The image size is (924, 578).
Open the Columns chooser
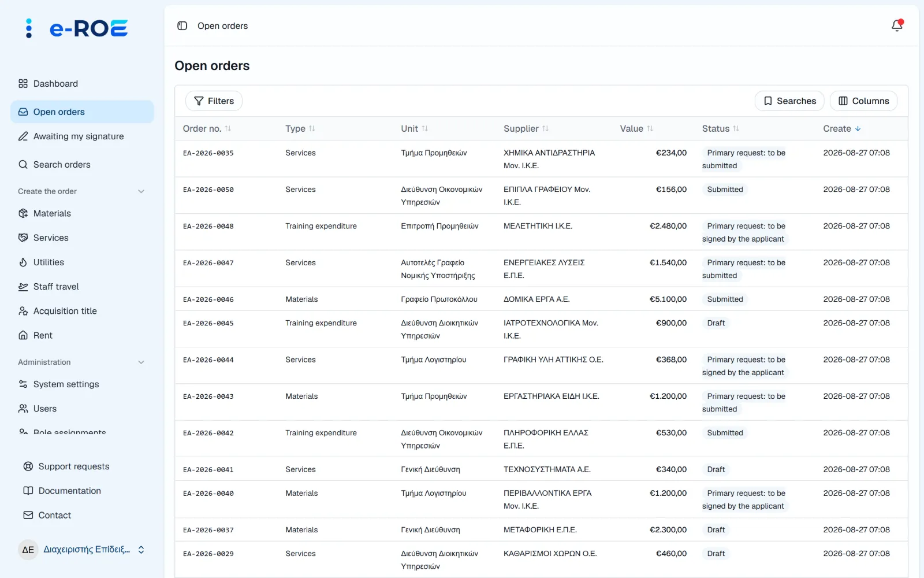tap(864, 101)
